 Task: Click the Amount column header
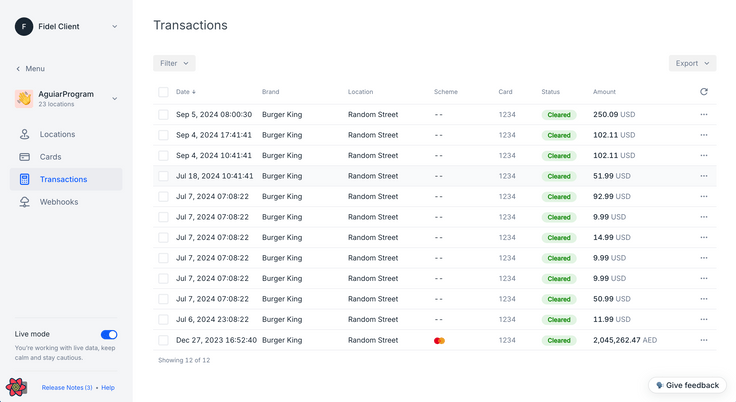click(x=604, y=92)
